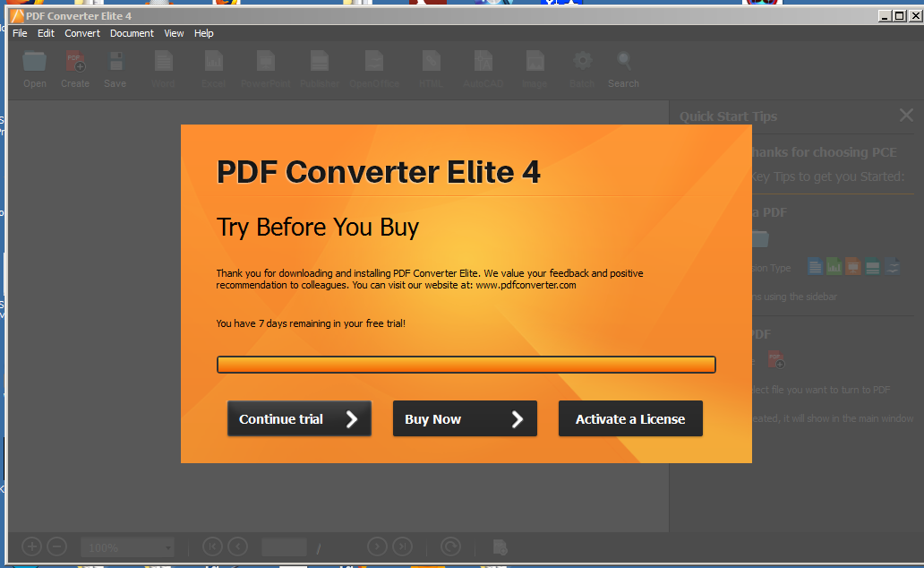
Task: Open the 100% zoom level dropdown
Action: coord(128,547)
